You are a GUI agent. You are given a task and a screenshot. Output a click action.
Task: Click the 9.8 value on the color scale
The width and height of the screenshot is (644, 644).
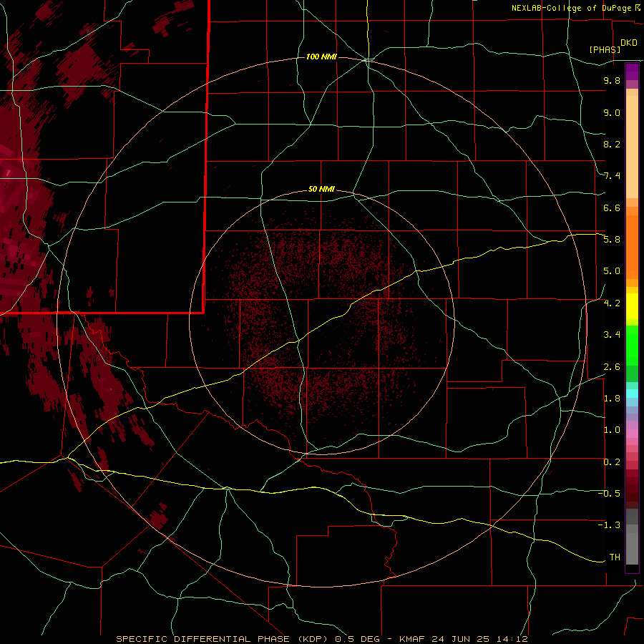612,80
